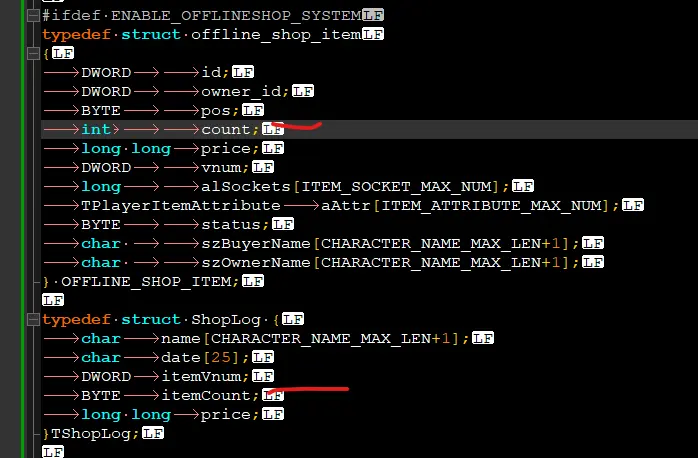This screenshot has height=458, width=698.
Task: Collapse the offline_shop_item struct brace fold
Action: 34,53
